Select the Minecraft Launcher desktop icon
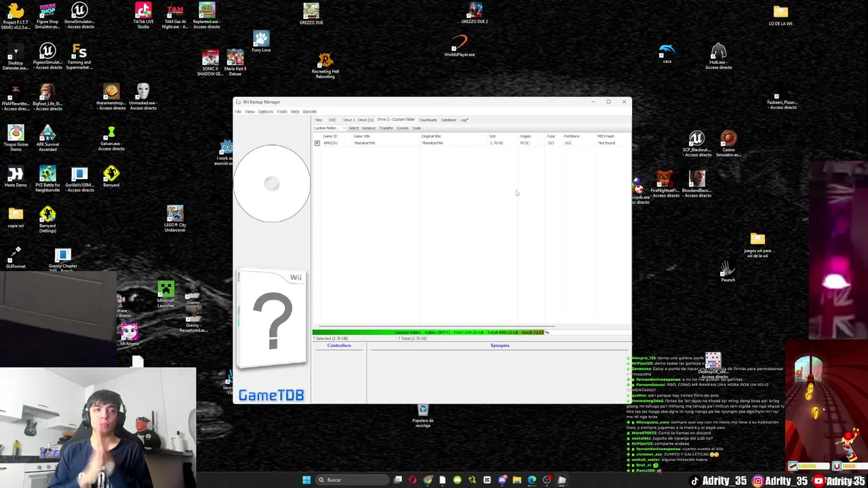The height and width of the screenshot is (488, 868). tap(166, 295)
